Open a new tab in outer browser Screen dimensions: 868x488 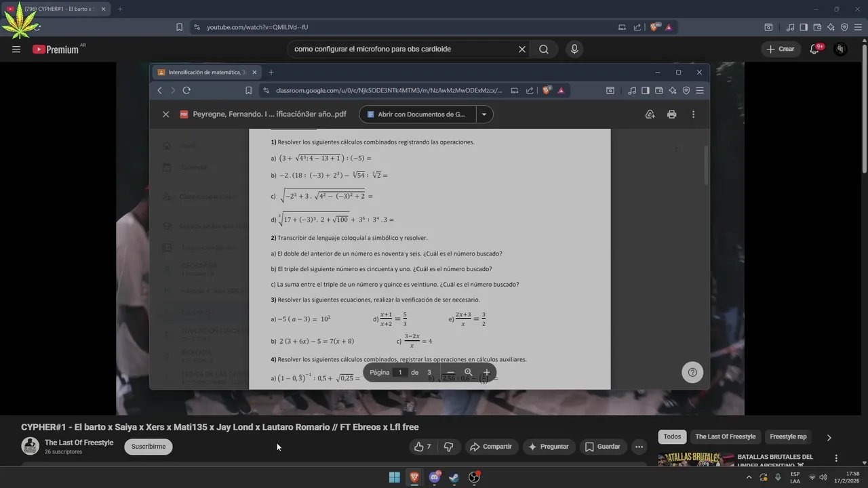(x=120, y=9)
